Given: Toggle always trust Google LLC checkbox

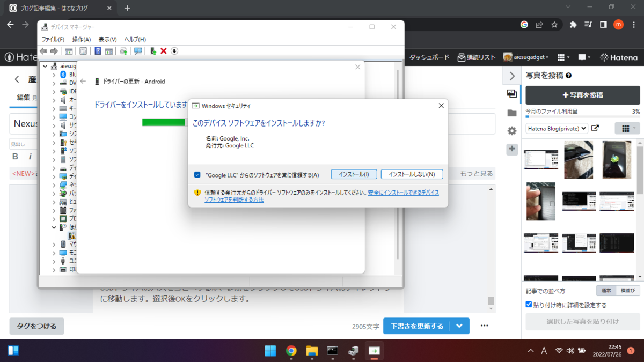Looking at the screenshot, I should pyautogui.click(x=197, y=175).
